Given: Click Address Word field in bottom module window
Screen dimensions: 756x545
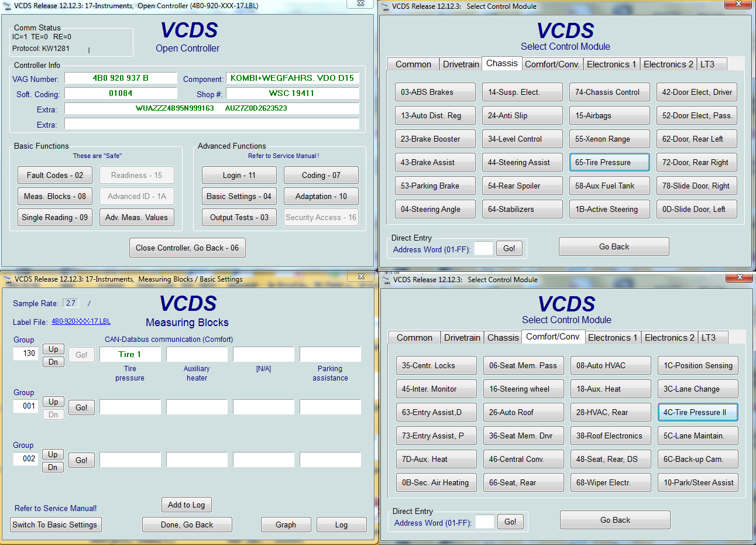Looking at the screenshot, I should click(484, 522).
